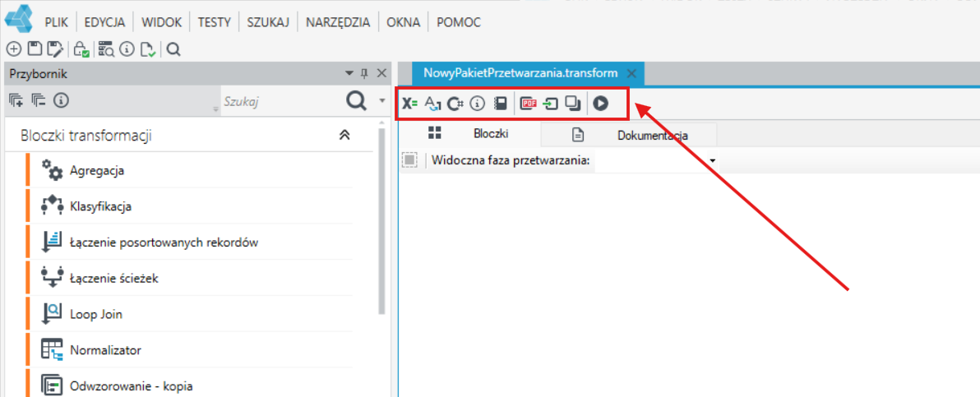The height and width of the screenshot is (397, 980).
Task: Select the Łączenie ścieżek block
Action: pos(191,278)
